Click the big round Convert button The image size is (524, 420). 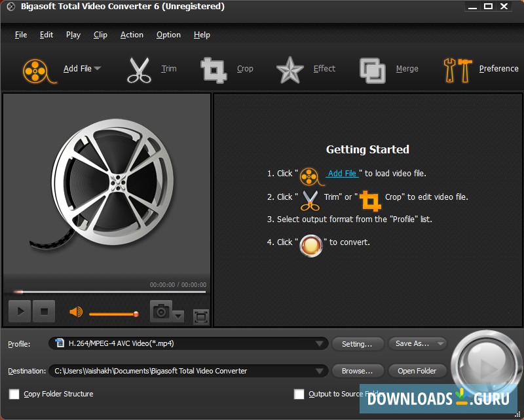coord(487,365)
